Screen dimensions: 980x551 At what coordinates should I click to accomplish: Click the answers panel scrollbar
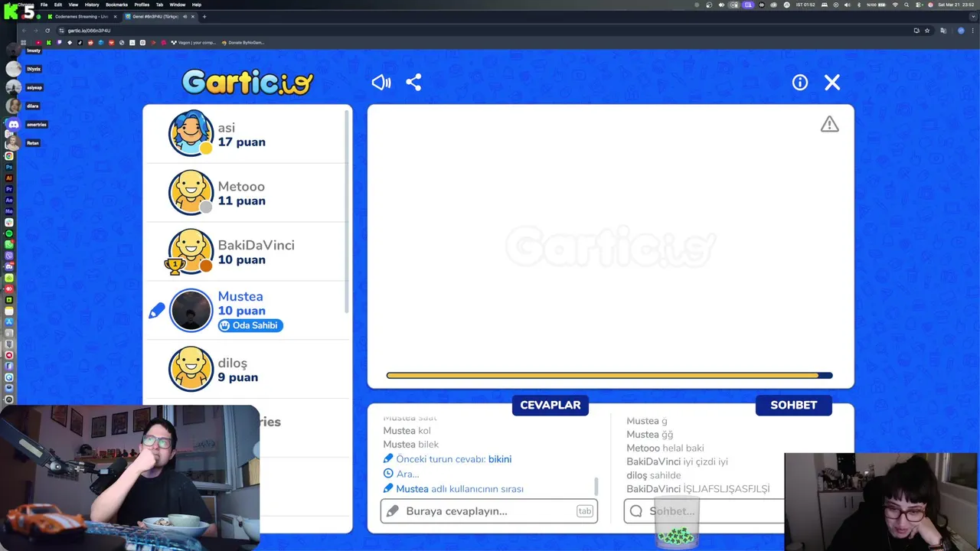tap(596, 487)
